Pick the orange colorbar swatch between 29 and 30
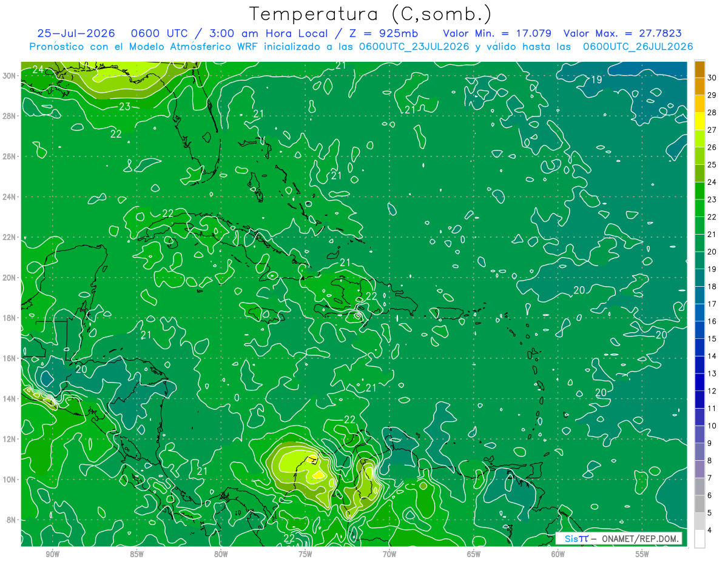The width and height of the screenshot is (728, 562). point(699,87)
